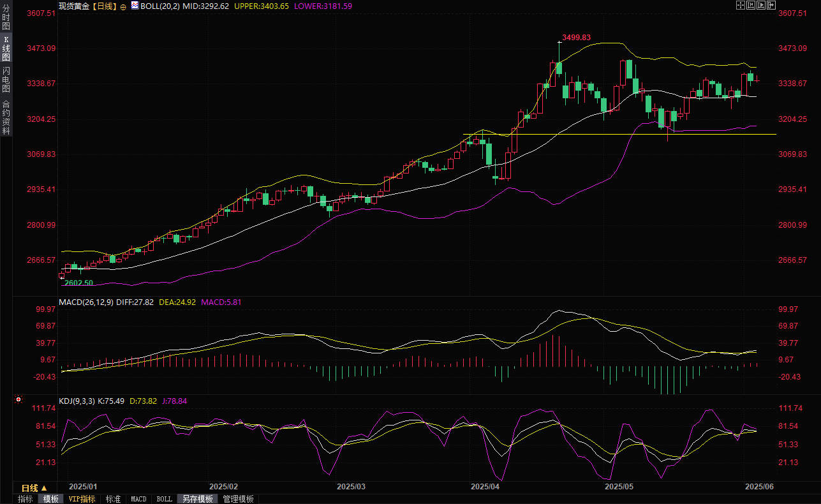The image size is (821, 504).
Task: Click the round icon after 【日线】 title
Action: [123, 6]
